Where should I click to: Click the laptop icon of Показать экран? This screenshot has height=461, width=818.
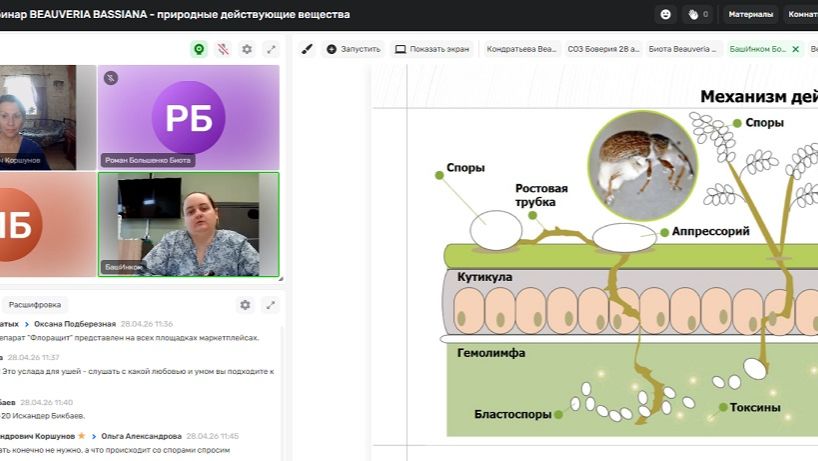pos(400,49)
